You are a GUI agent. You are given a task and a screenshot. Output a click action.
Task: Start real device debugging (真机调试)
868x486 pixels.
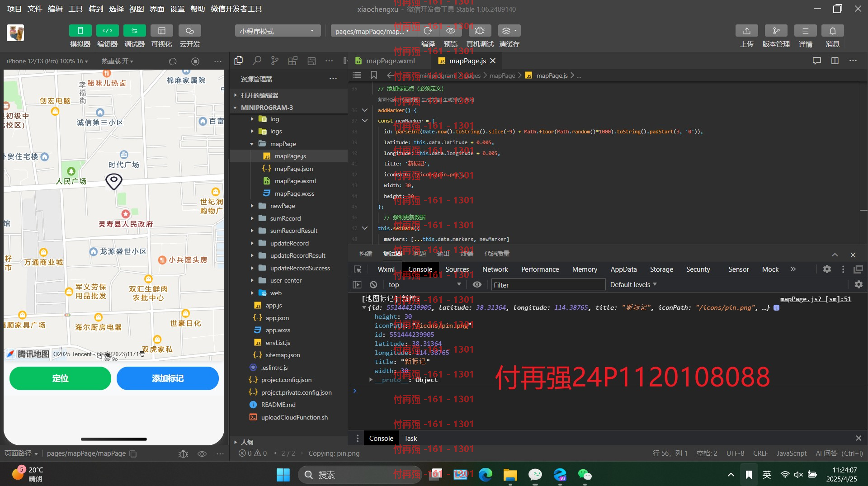tap(480, 31)
